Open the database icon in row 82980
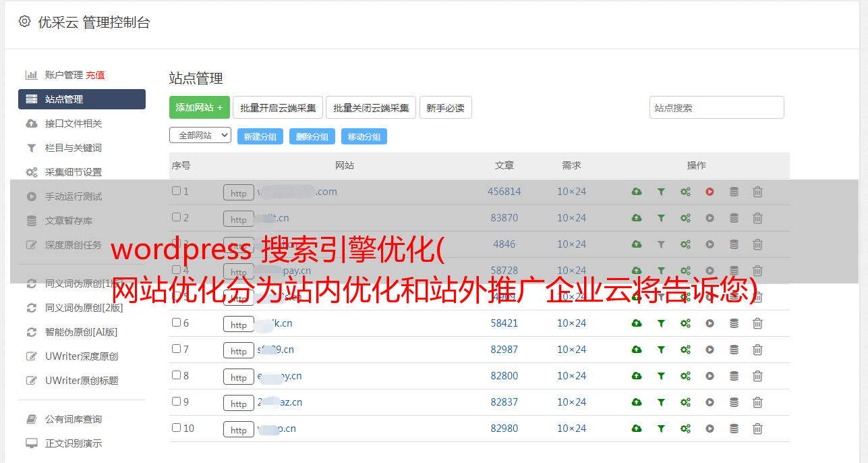This screenshot has height=463, width=868. pos(734,429)
